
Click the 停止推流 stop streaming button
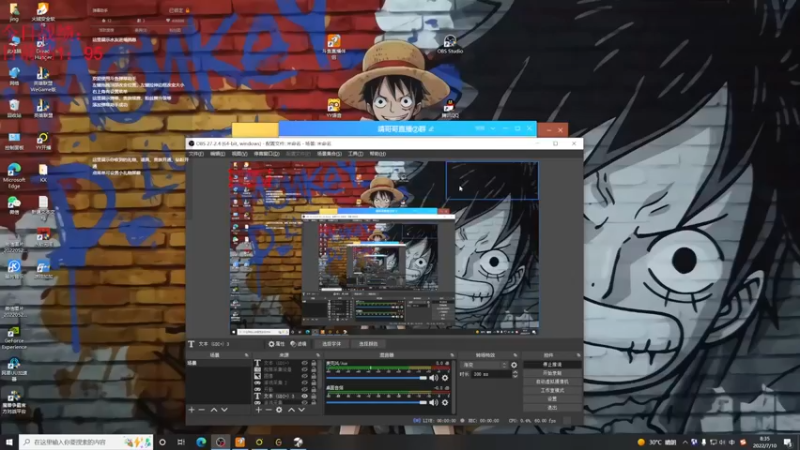(x=552, y=365)
